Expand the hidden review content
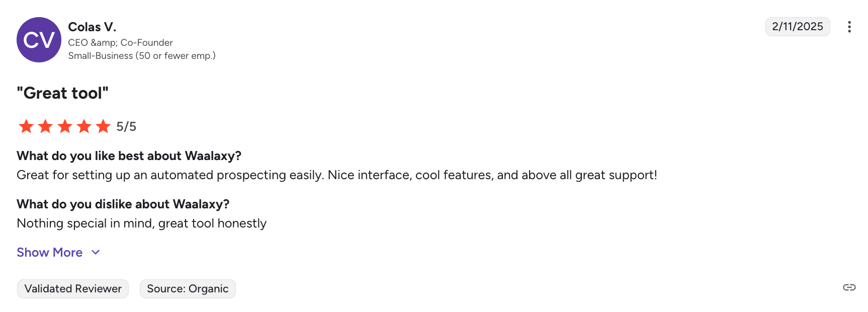This screenshot has width=868, height=312. pyautogui.click(x=49, y=252)
